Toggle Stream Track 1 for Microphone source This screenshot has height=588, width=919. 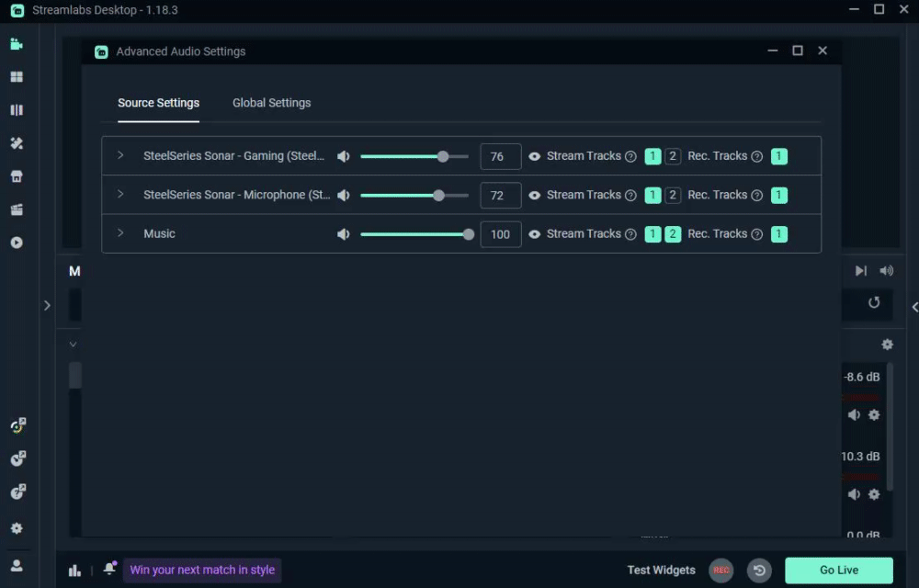point(652,195)
